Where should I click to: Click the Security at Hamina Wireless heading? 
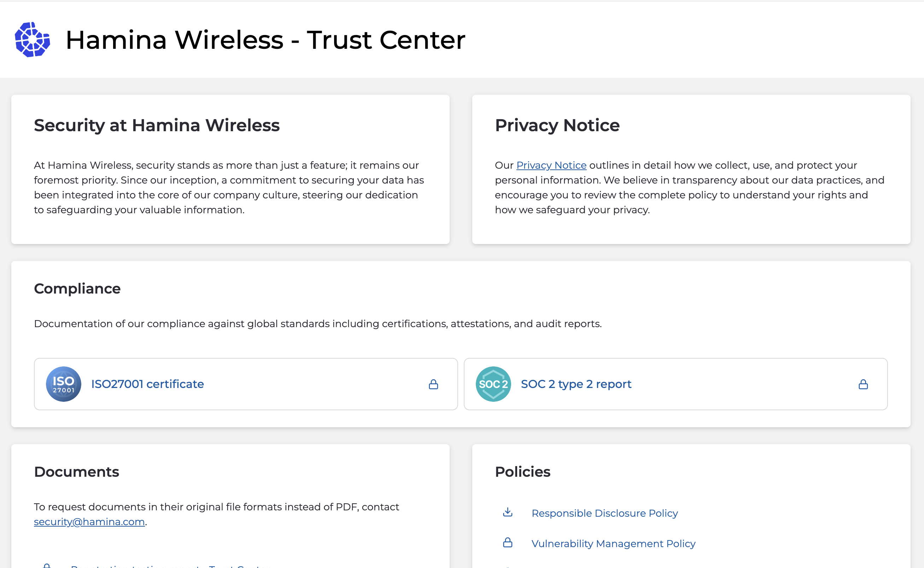[x=157, y=125]
